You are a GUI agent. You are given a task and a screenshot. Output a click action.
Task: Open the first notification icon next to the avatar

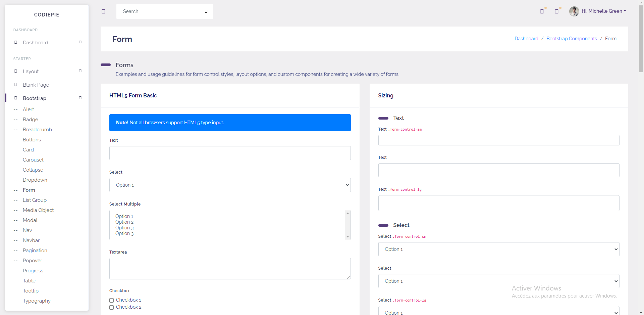click(x=542, y=11)
